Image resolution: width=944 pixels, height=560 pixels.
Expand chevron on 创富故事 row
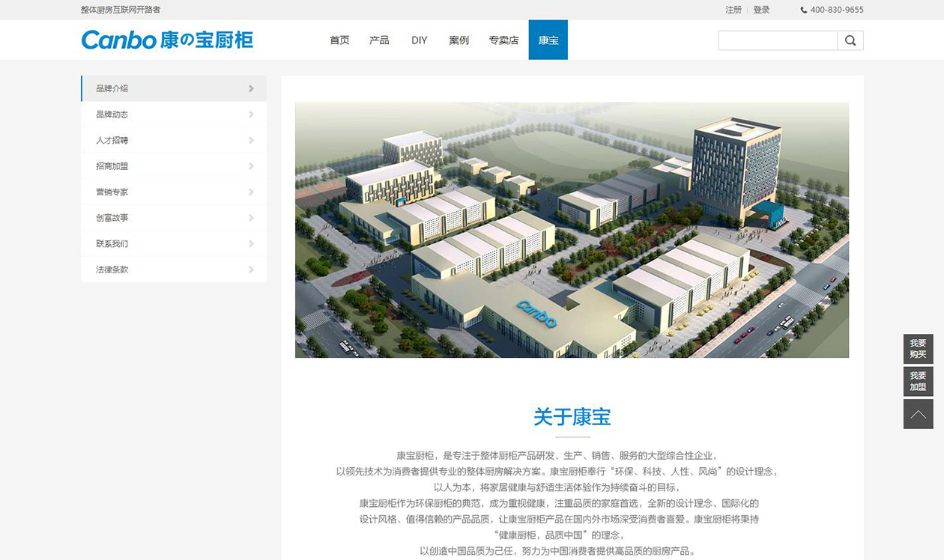[x=251, y=218]
